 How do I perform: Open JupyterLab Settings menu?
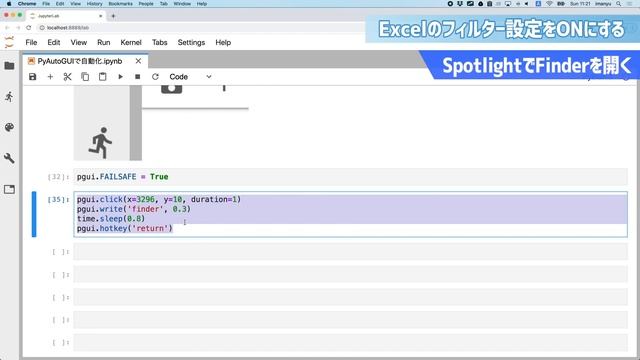pyautogui.click(x=191, y=42)
